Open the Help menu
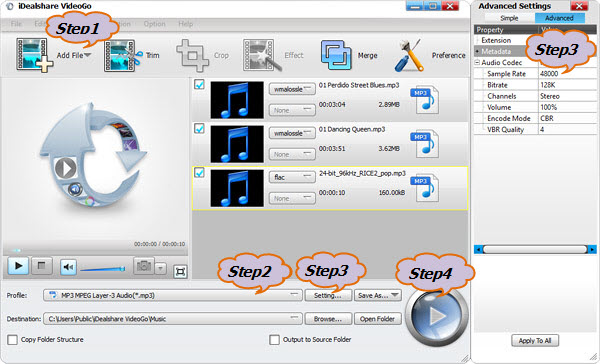Image resolution: width=600 pixels, height=364 pixels. click(186, 24)
